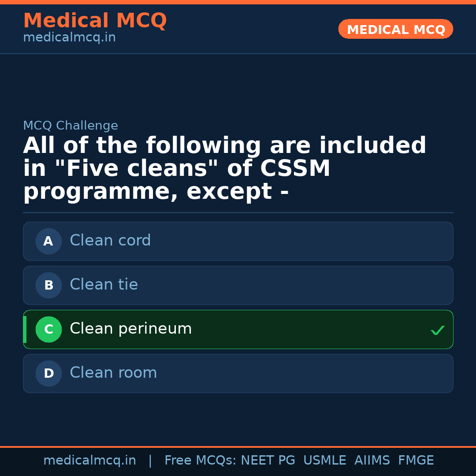Image resolution: width=476 pixels, height=476 pixels.
Task: Click the Medical MCQ logo text
Action: [95, 20]
